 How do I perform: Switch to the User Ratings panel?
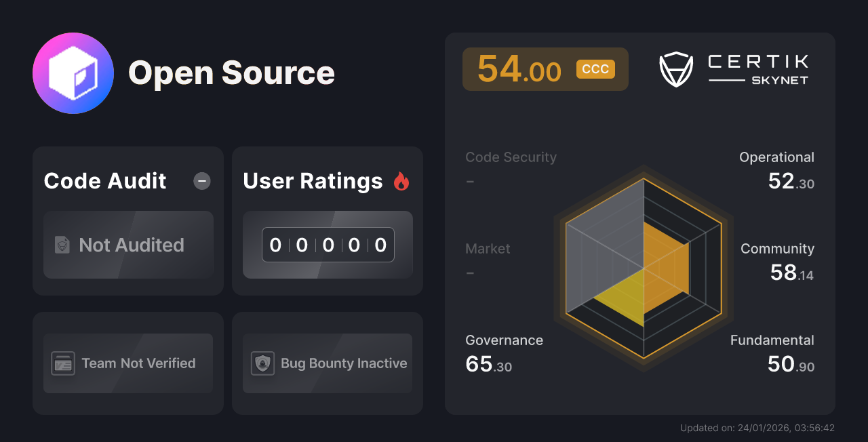[x=313, y=181]
